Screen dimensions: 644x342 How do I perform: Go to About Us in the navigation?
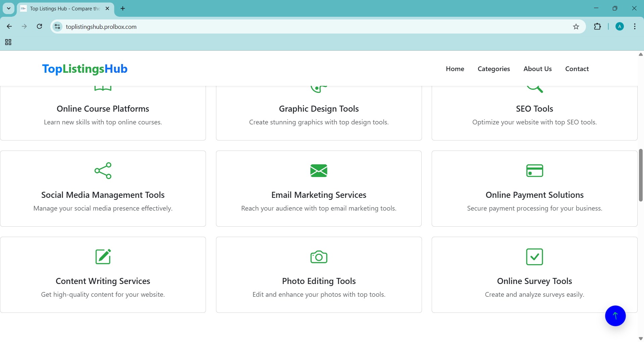tap(537, 69)
